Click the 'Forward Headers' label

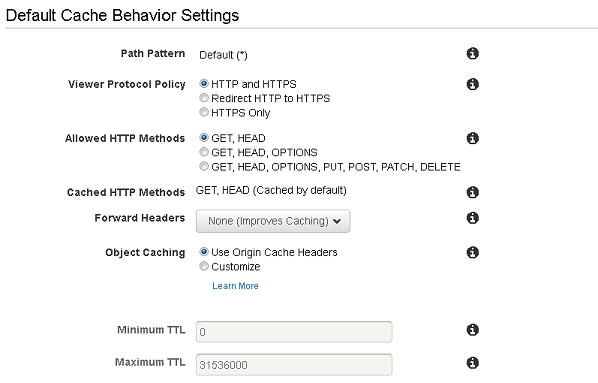[140, 218]
